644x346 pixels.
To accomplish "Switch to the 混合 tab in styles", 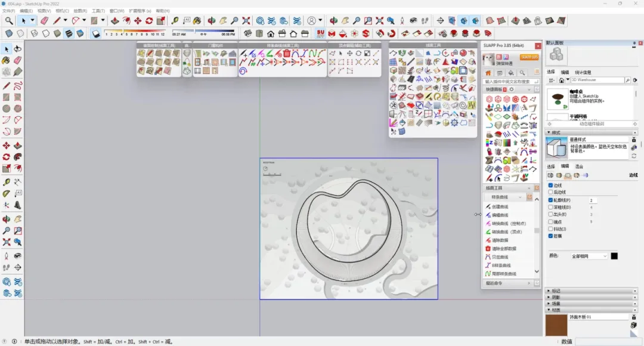I will [x=579, y=166].
